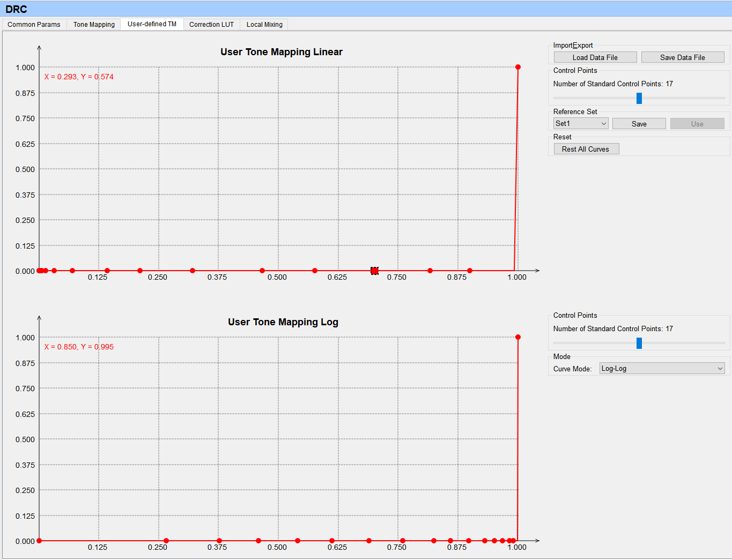The image size is (732, 560).
Task: Save the current reference set
Action: pyautogui.click(x=639, y=124)
